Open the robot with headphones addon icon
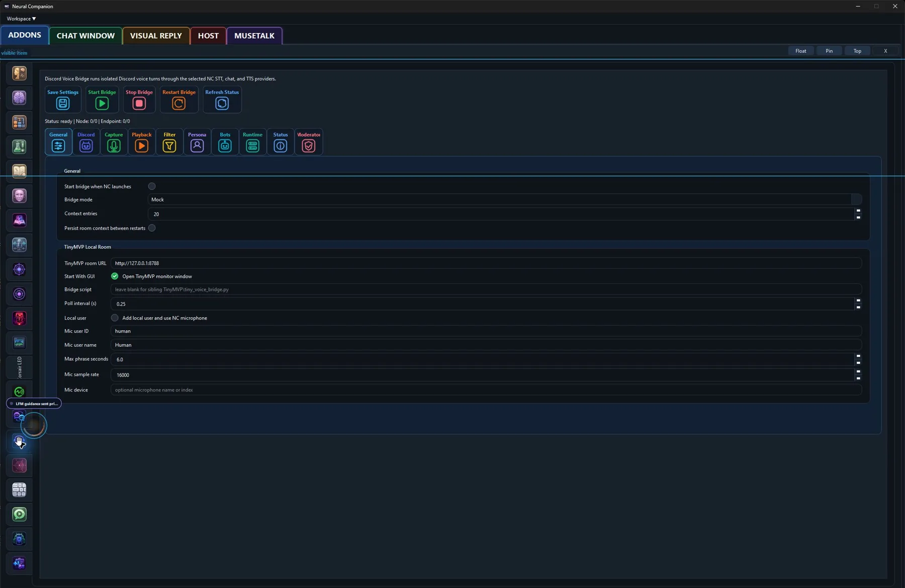Image resolution: width=905 pixels, height=588 pixels. pyautogui.click(x=19, y=539)
